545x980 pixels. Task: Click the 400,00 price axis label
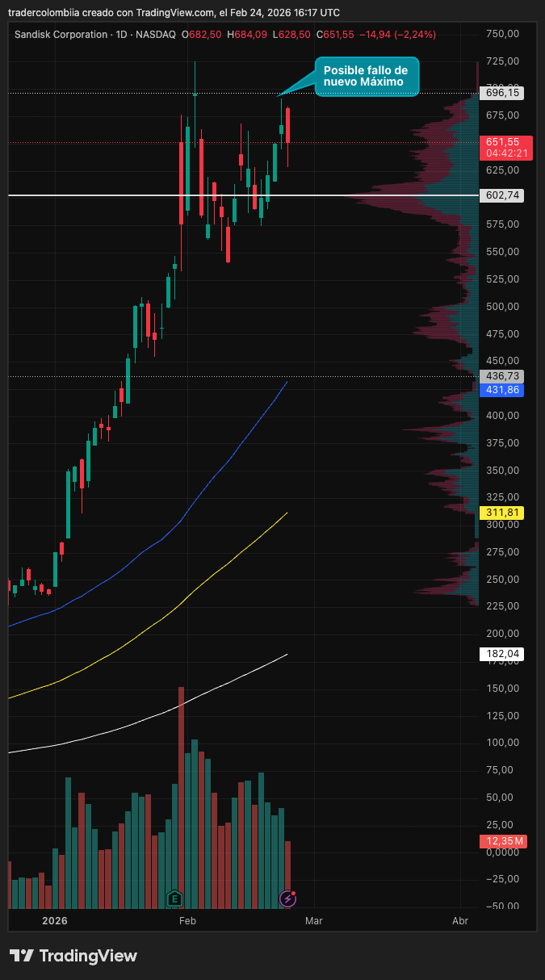501,415
